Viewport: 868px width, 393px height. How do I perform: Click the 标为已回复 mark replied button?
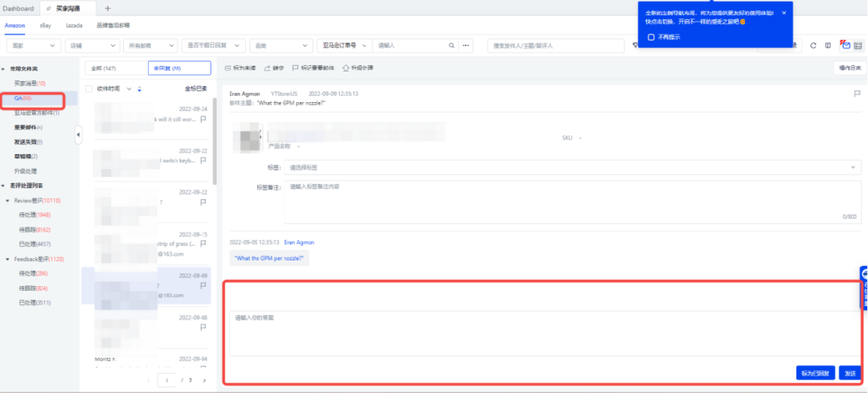click(816, 373)
